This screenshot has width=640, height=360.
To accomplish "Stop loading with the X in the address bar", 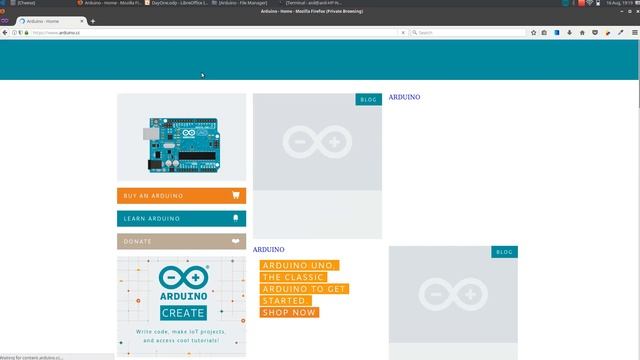I will tap(403, 33).
